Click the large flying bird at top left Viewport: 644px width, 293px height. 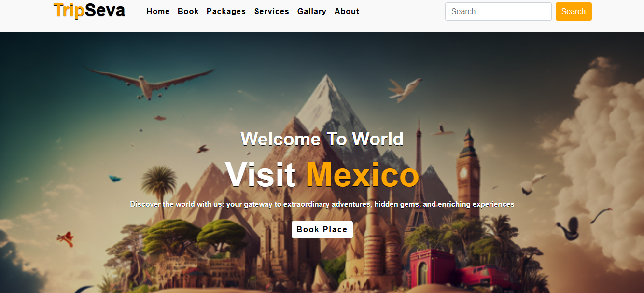148,83
